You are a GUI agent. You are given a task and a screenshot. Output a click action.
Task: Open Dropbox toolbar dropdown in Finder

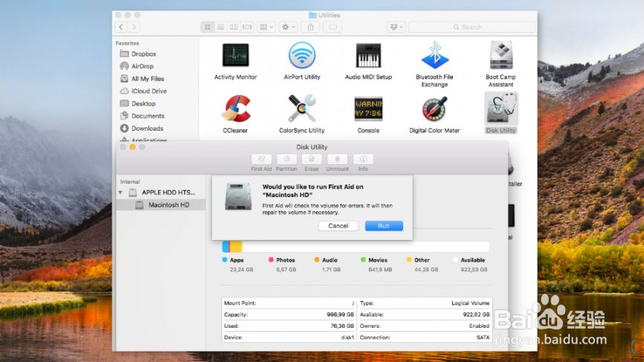396,27
